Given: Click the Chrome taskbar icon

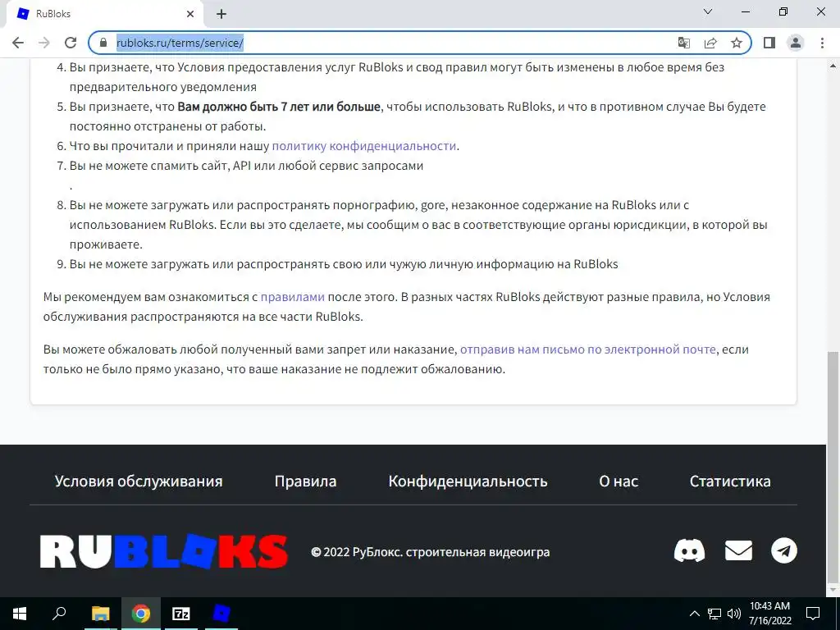Looking at the screenshot, I should tap(141, 614).
